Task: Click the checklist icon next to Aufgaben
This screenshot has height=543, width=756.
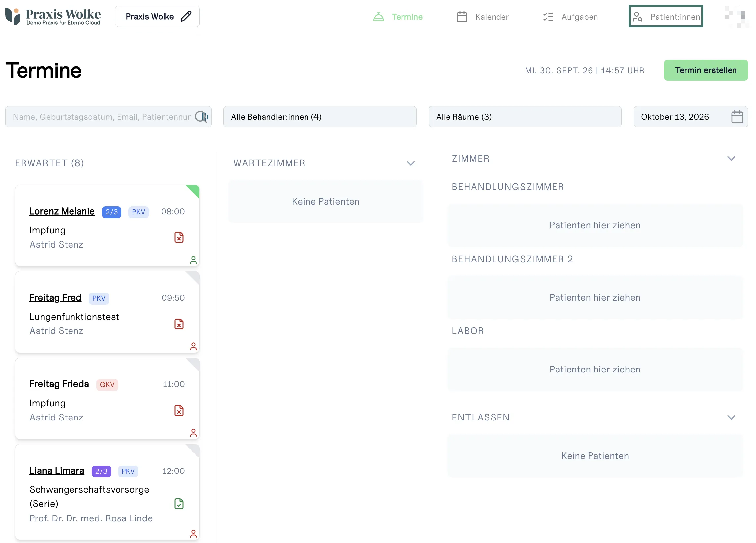Action: coord(548,17)
